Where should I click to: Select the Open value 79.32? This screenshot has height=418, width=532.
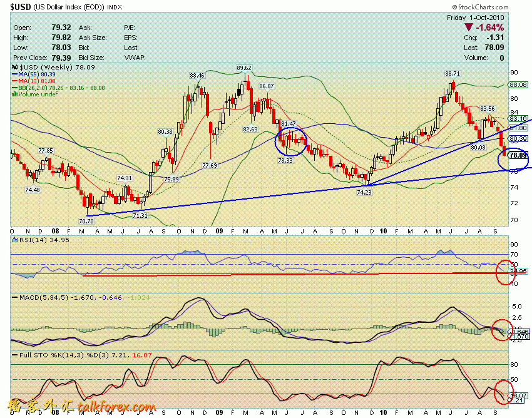point(61,28)
